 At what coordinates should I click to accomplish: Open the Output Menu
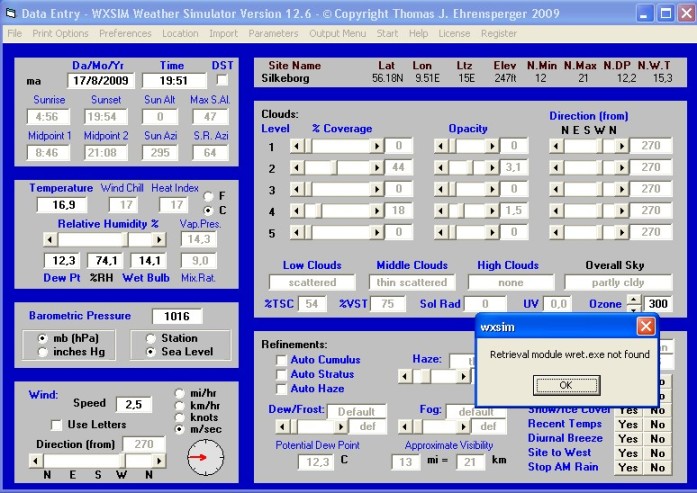pyautogui.click(x=337, y=33)
